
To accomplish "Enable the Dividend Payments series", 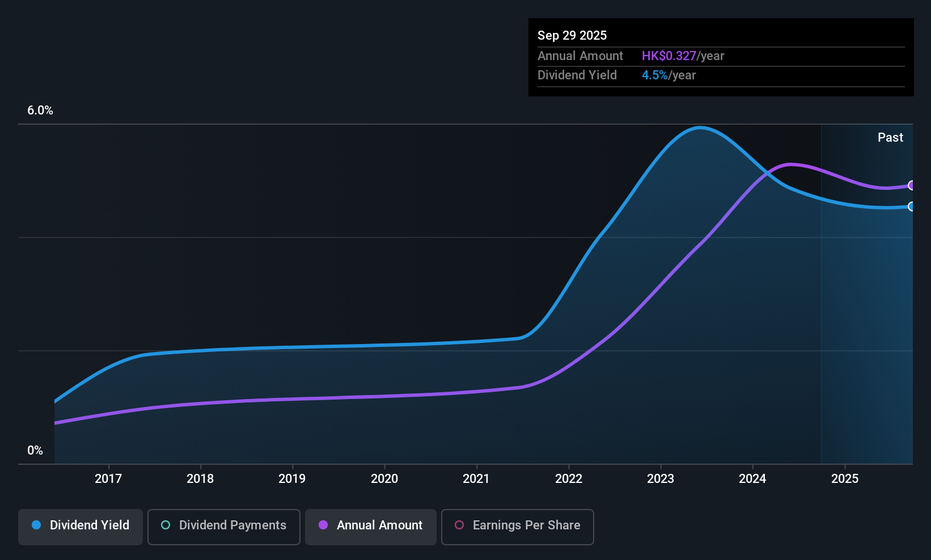I will [x=224, y=525].
